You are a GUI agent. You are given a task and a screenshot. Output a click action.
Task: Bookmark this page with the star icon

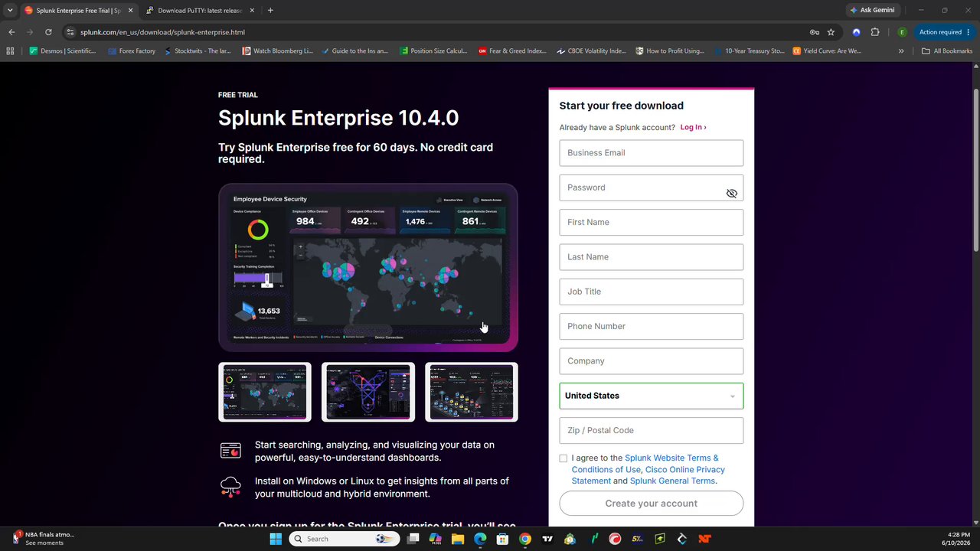pos(831,32)
